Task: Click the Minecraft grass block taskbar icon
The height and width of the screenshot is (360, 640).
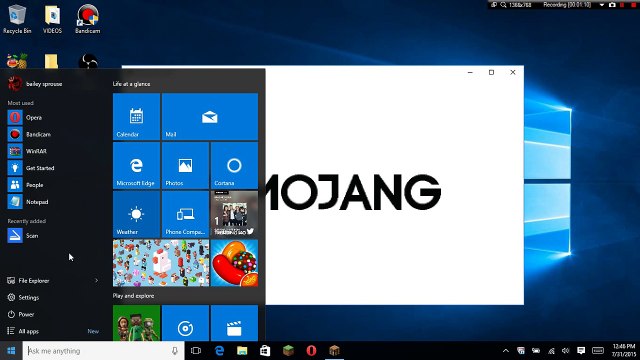Action: point(288,351)
